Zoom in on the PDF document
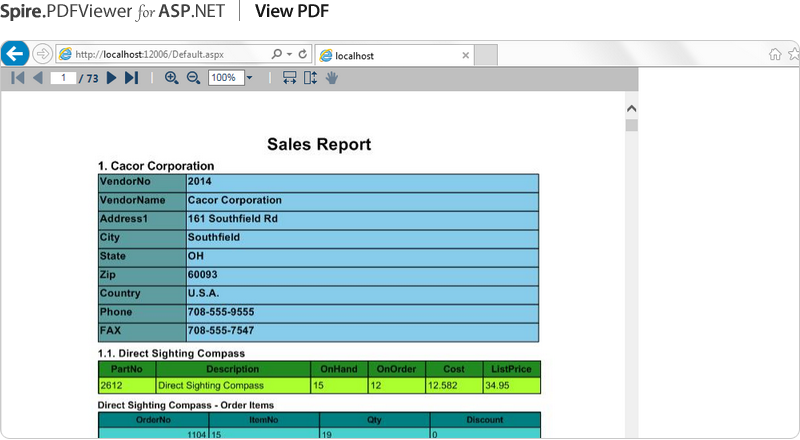Image resolution: width=800 pixels, height=440 pixels. coord(171,78)
